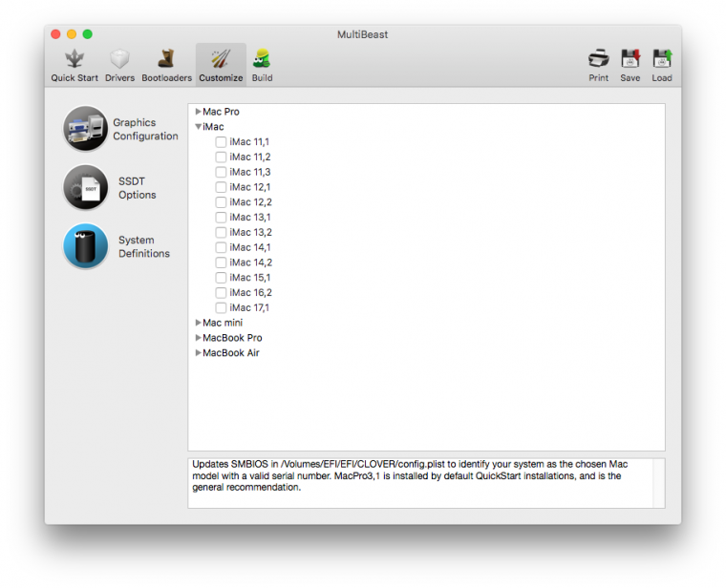This screenshot has width=726, height=588.
Task: Open the SSDT Options icon
Action: 86,187
